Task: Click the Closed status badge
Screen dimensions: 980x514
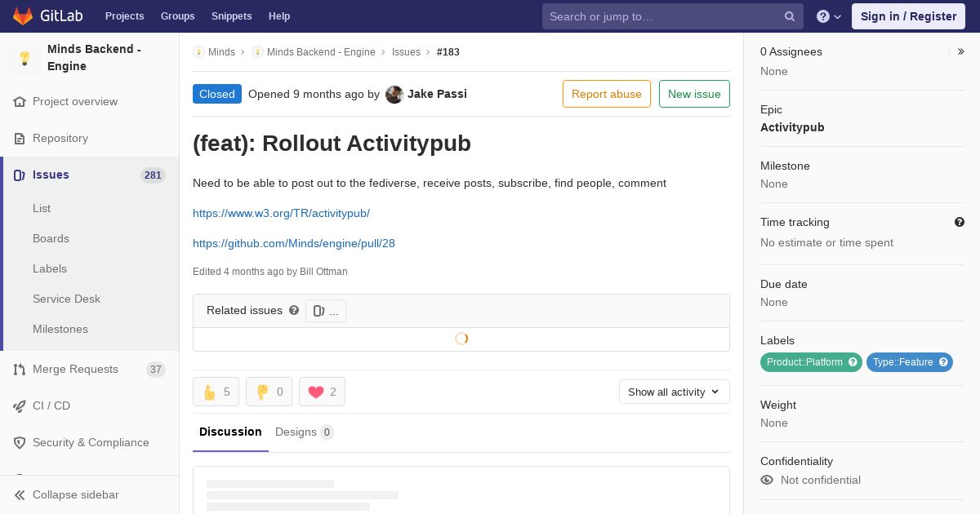Action: 217,94
